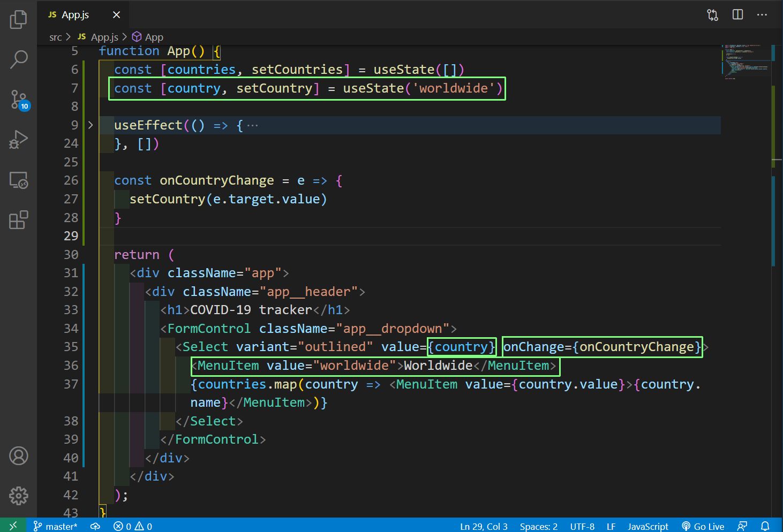Close the App.js tab

pyautogui.click(x=116, y=15)
